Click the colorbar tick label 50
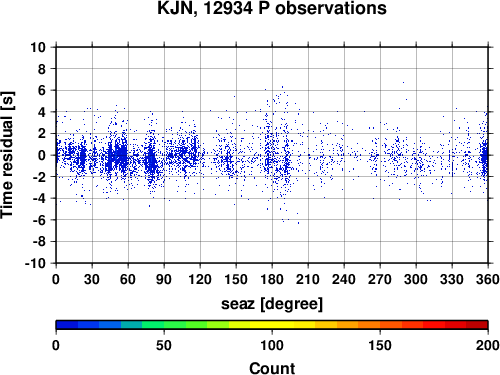 click(x=164, y=345)
